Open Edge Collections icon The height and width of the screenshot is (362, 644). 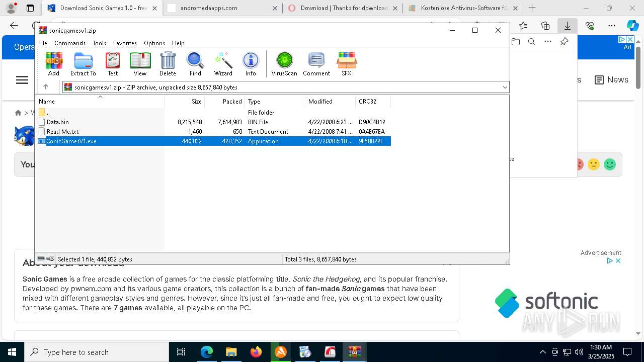click(x=545, y=26)
